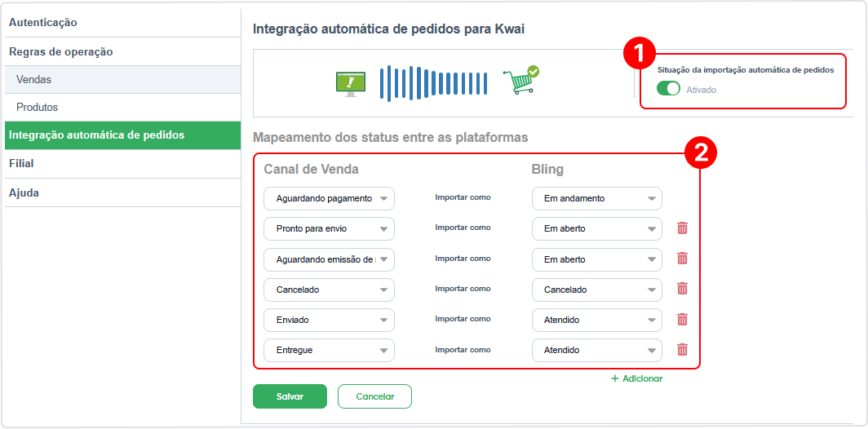Image resolution: width=868 pixels, height=429 pixels.
Task: Open the Produtos submenu item
Action: [x=122, y=108]
